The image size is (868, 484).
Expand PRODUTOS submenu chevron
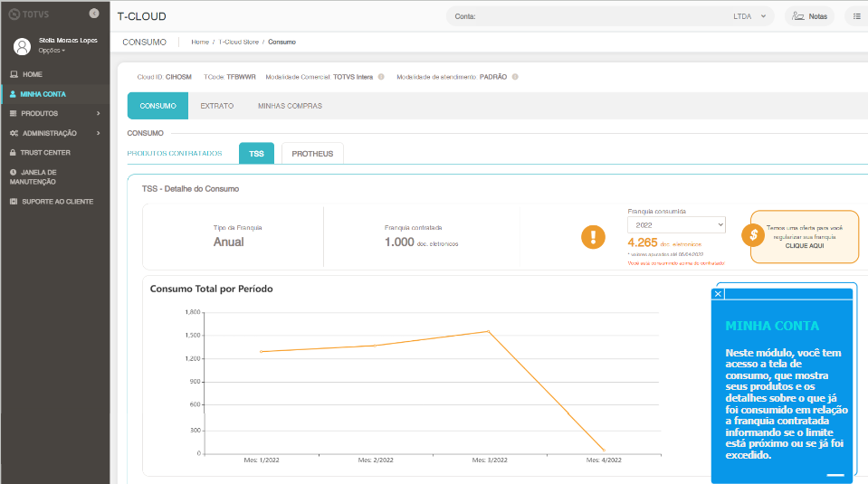click(x=99, y=113)
